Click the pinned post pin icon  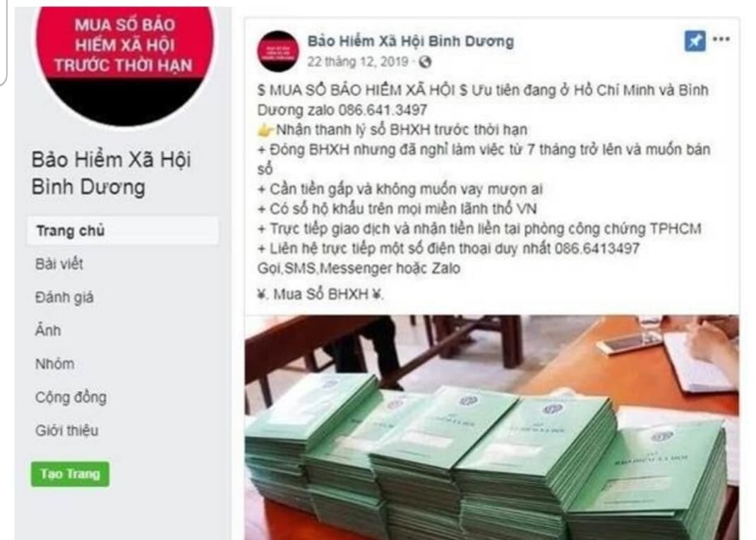[695, 41]
